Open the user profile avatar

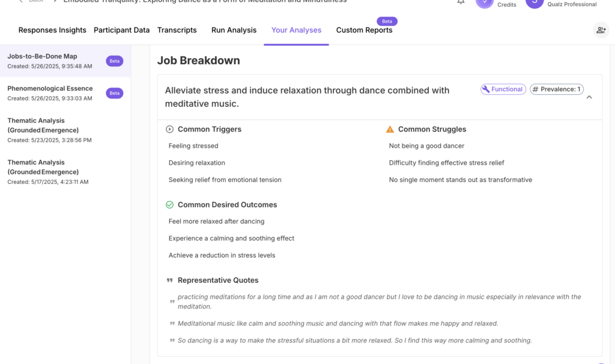point(534,3)
